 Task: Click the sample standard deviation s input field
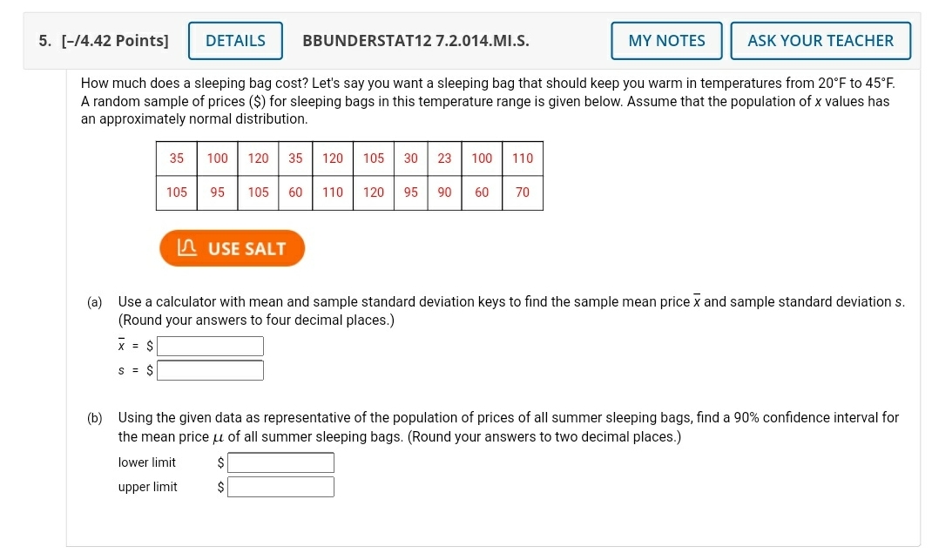(209, 369)
